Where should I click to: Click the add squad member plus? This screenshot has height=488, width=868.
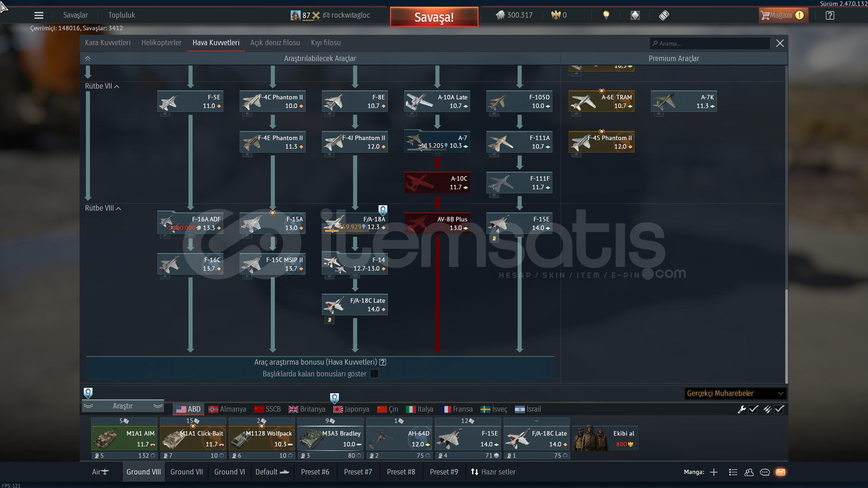(x=714, y=472)
